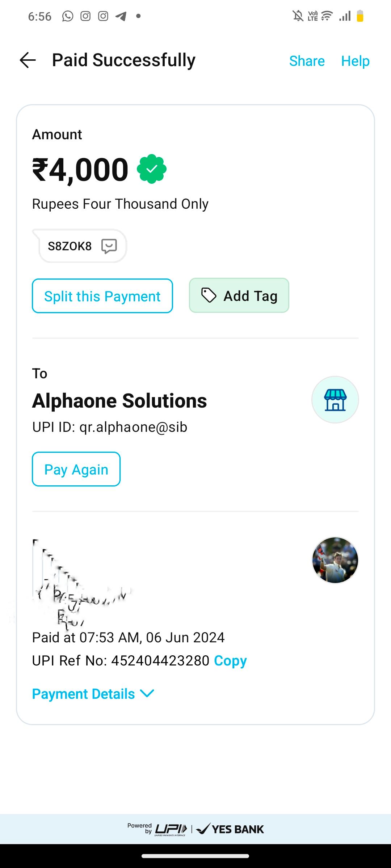Tap the payer profile picture

pyautogui.click(x=335, y=560)
